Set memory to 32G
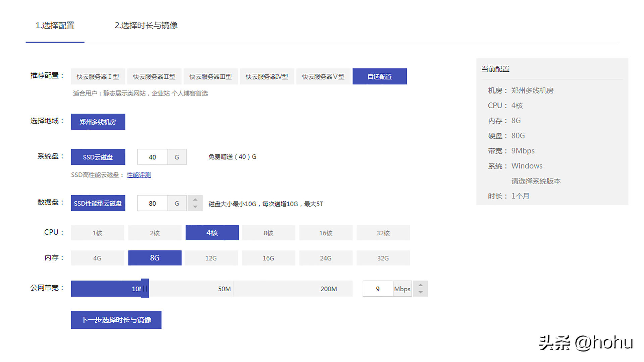The image size is (644, 362). [383, 258]
